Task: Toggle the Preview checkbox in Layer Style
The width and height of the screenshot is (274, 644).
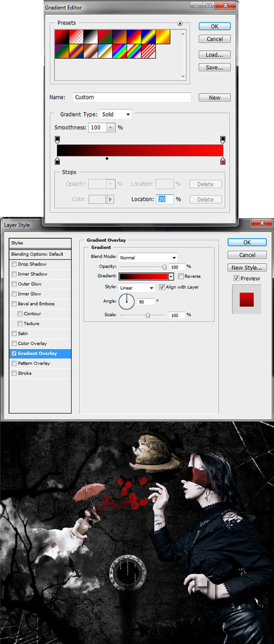Action: [x=236, y=278]
